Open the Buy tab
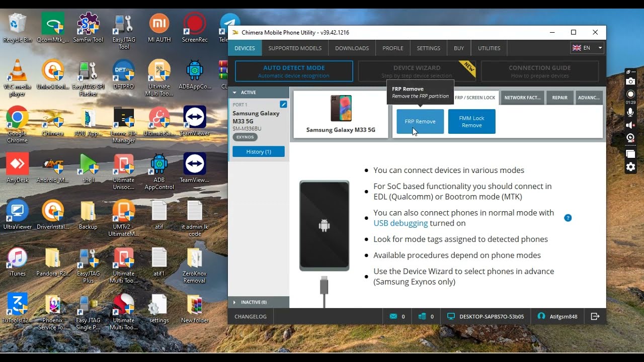The width and height of the screenshot is (644, 362). [x=459, y=48]
